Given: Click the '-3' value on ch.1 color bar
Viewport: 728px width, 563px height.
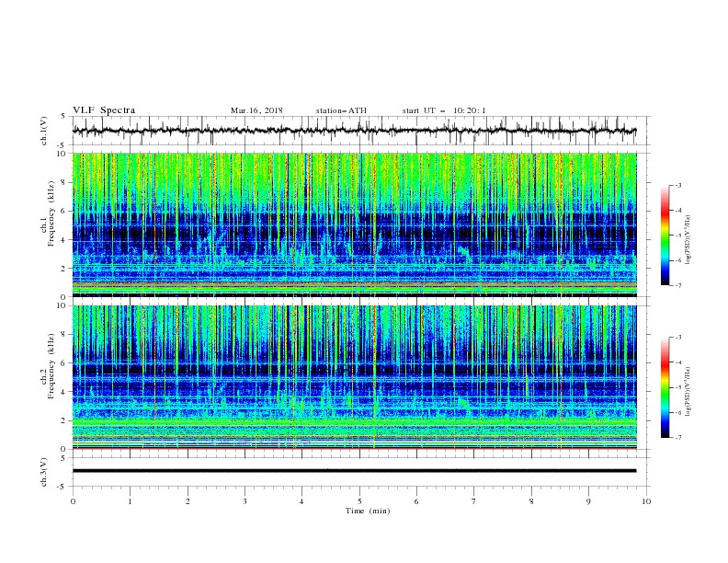Looking at the screenshot, I should point(678,185).
